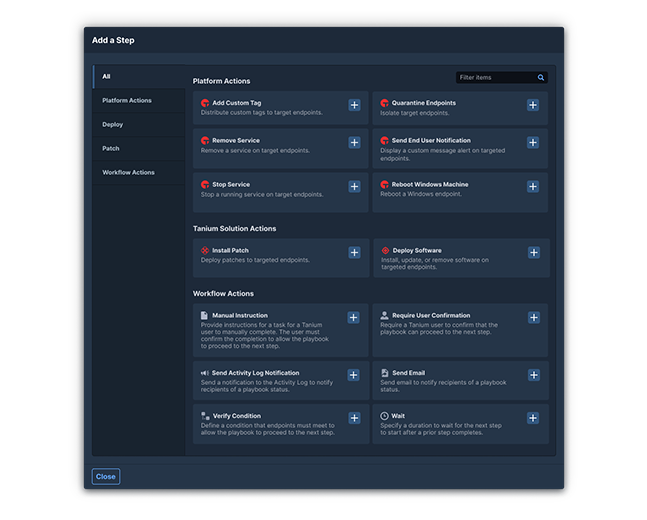Add the Install Patch step
The width and height of the screenshot is (647, 520).
coord(354,253)
